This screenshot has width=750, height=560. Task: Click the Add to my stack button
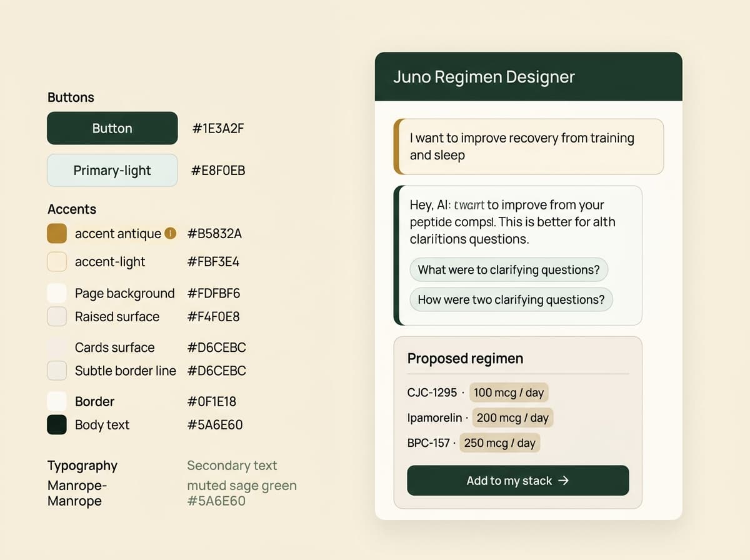click(517, 481)
